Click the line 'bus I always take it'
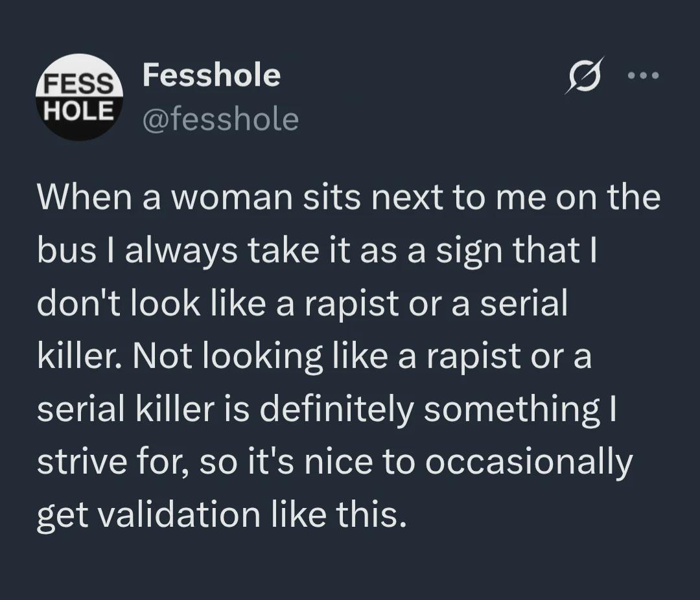Viewport: 700px width, 600px height. (x=317, y=251)
